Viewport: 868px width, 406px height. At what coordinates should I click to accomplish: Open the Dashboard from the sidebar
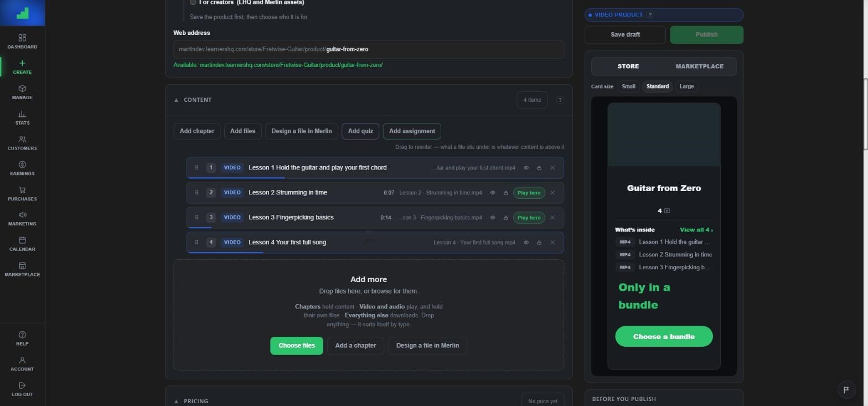point(22,42)
